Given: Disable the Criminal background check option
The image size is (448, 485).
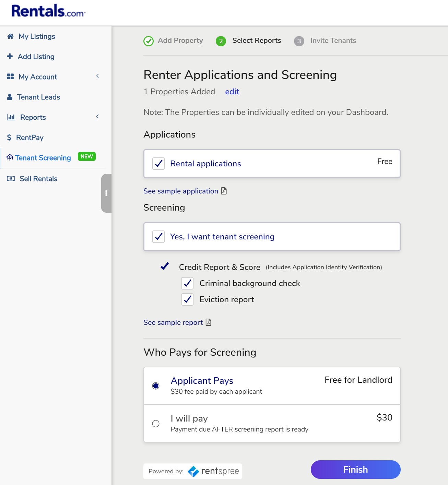Looking at the screenshot, I should coord(187,283).
